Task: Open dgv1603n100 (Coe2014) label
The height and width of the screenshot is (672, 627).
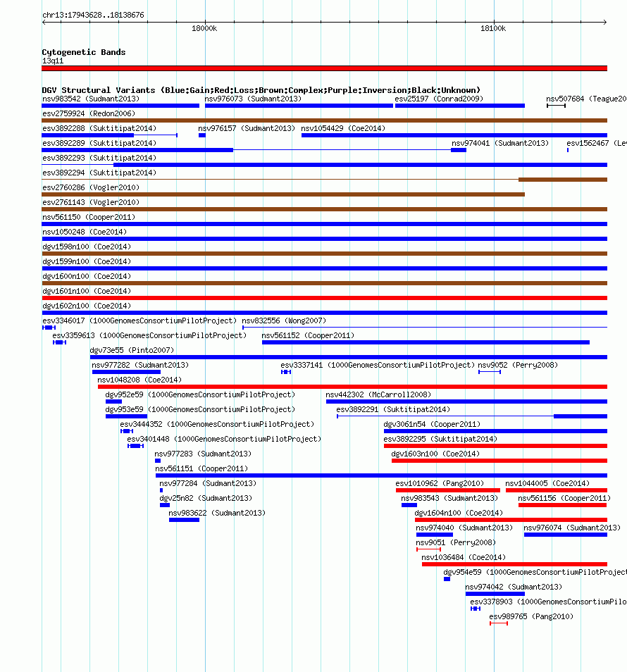Action: [x=435, y=454]
